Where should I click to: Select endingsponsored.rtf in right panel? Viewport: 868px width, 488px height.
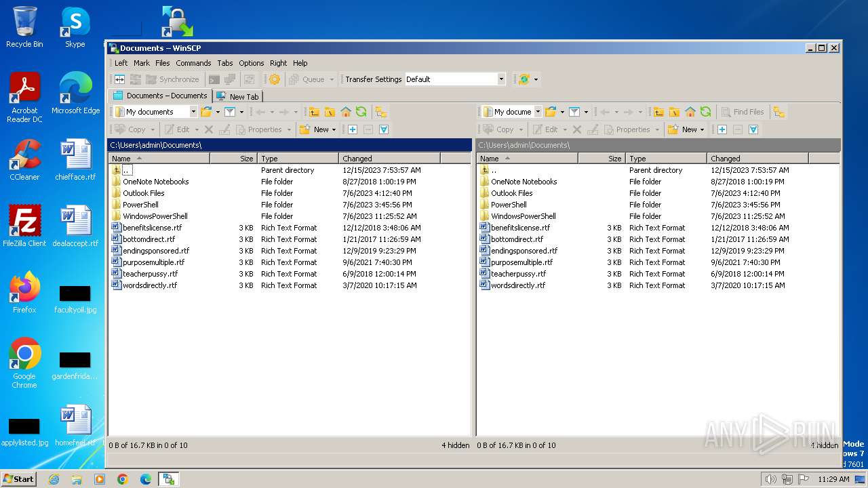(524, 251)
